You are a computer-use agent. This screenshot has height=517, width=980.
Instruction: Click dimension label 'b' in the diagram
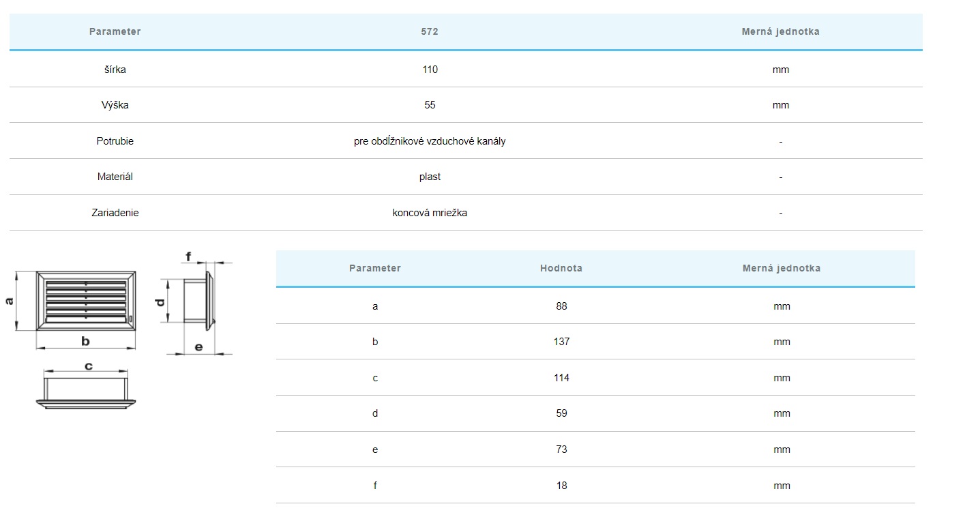[x=86, y=342]
